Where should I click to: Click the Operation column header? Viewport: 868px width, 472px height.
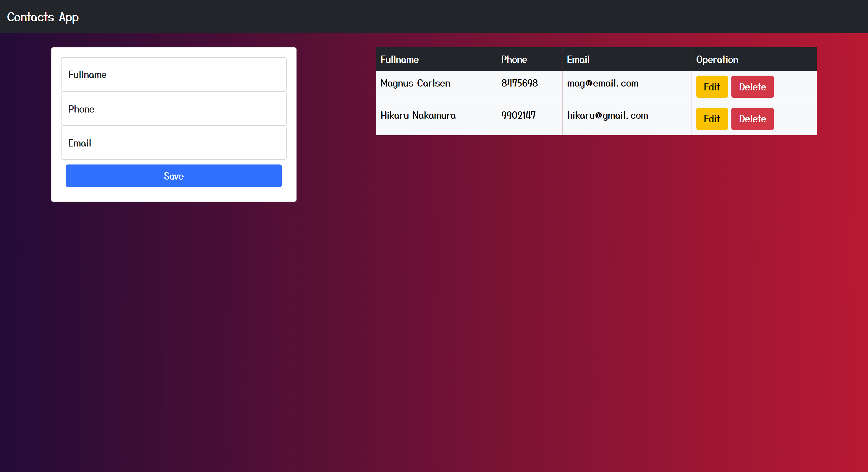[717, 59]
